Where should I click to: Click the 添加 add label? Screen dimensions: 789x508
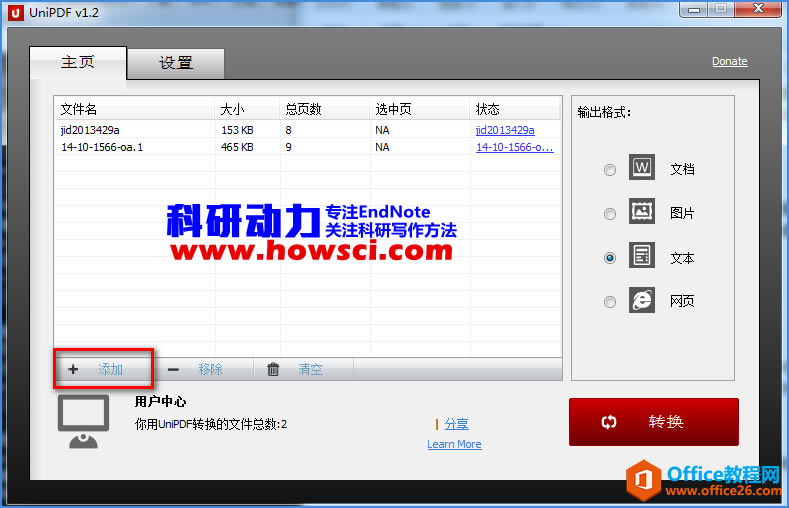tap(110, 369)
